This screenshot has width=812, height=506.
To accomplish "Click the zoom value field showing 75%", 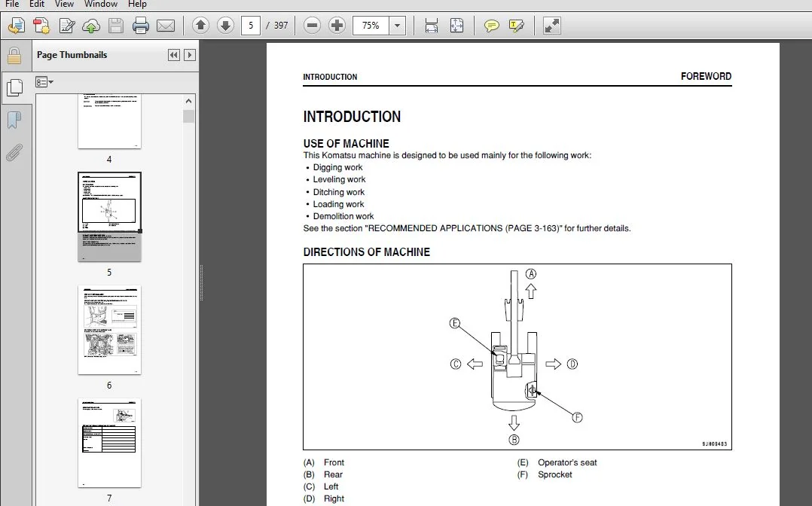I will coord(371,26).
